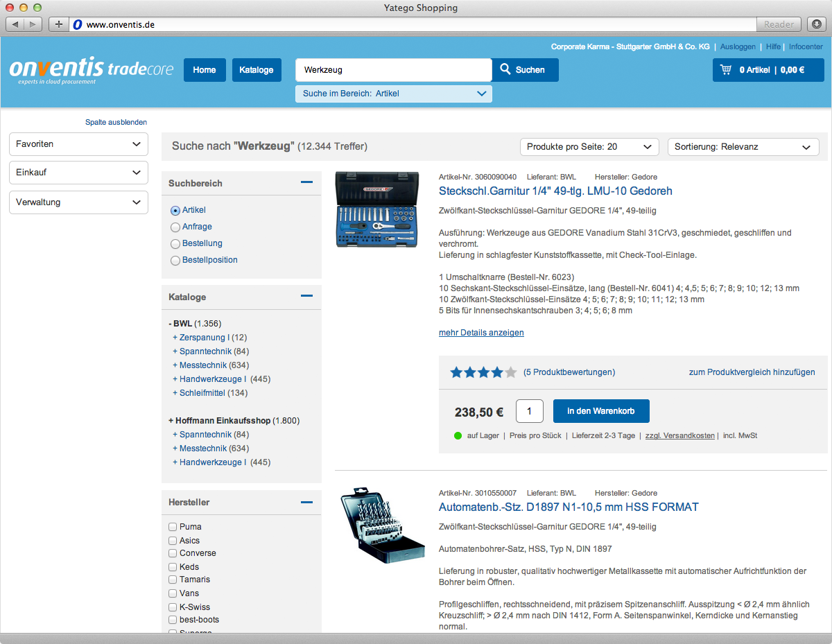The width and height of the screenshot is (832, 644).
Task: Go to Home navigation button
Action: pos(205,70)
